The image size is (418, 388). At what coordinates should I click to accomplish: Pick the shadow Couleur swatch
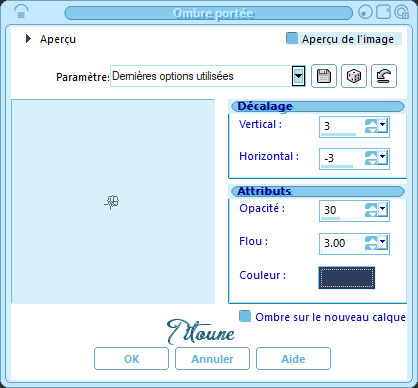click(347, 277)
